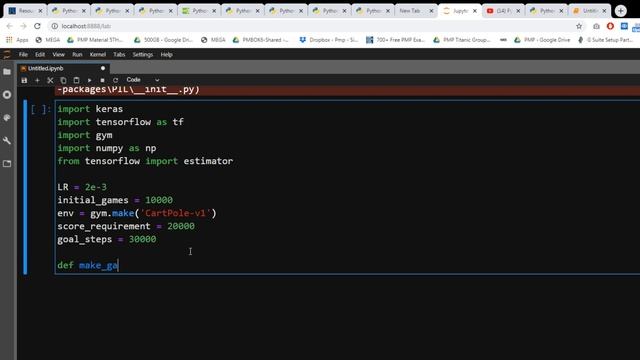
Task: Save the notebook with the disk icon
Action: (24, 80)
